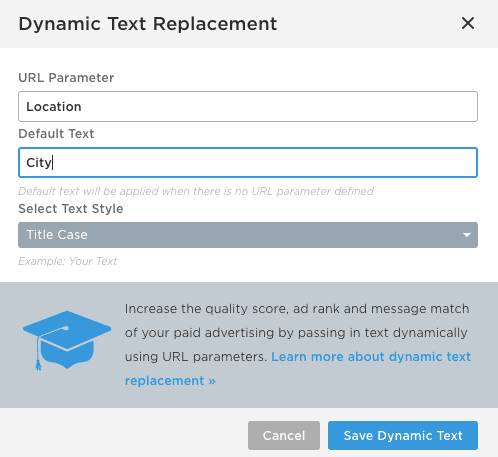Open Learn more about dynamic text link
The image size is (498, 457).
point(371,357)
